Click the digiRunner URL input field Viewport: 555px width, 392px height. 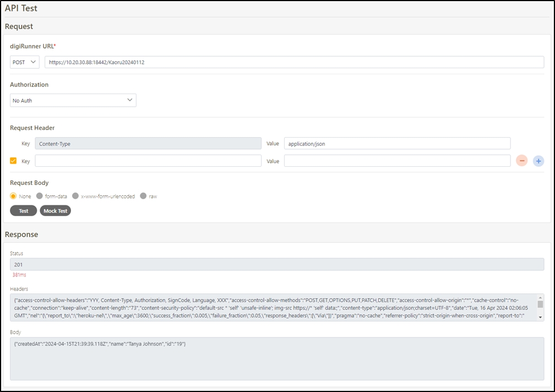294,62
